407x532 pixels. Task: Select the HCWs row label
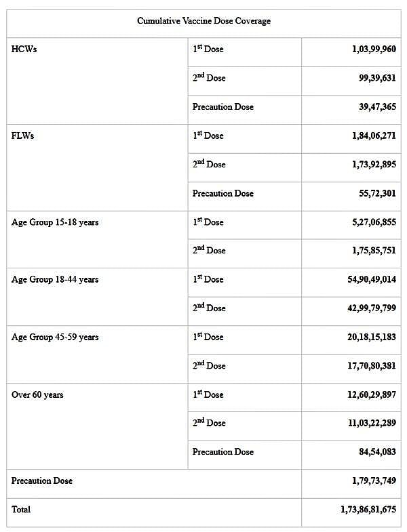coord(24,49)
